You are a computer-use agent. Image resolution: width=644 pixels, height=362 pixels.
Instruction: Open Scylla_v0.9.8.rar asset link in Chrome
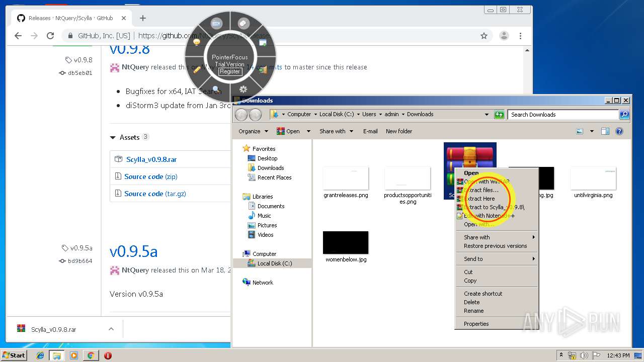[x=151, y=159]
